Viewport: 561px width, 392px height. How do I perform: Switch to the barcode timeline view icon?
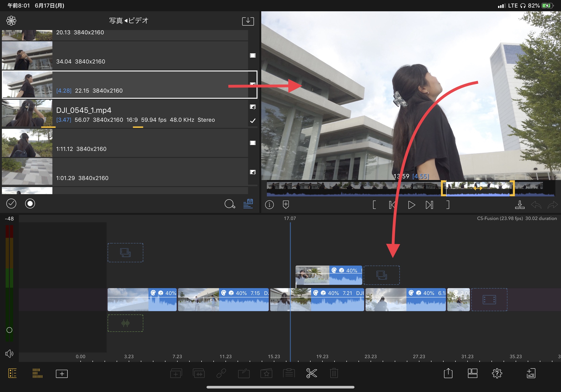tap(37, 373)
